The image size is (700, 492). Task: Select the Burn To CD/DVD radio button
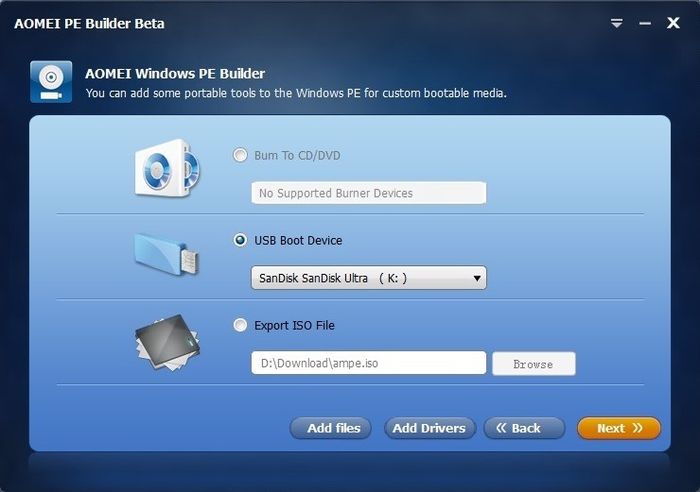pyautogui.click(x=240, y=156)
